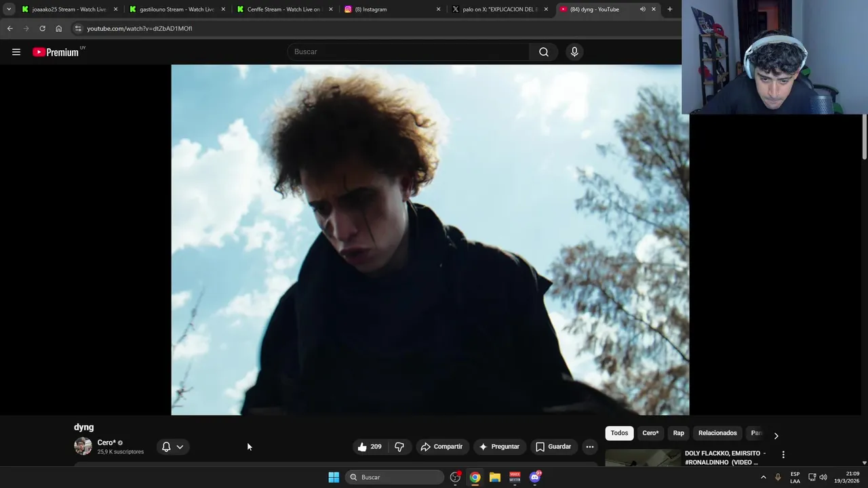The height and width of the screenshot is (488, 868).
Task: Click 25,9 K suscriptores text
Action: point(121,452)
